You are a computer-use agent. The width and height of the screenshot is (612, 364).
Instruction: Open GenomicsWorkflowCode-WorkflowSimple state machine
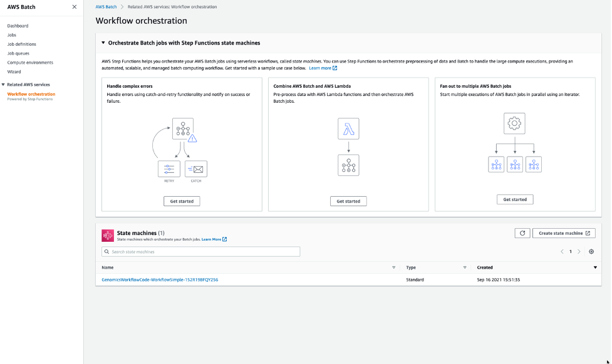[x=160, y=279]
